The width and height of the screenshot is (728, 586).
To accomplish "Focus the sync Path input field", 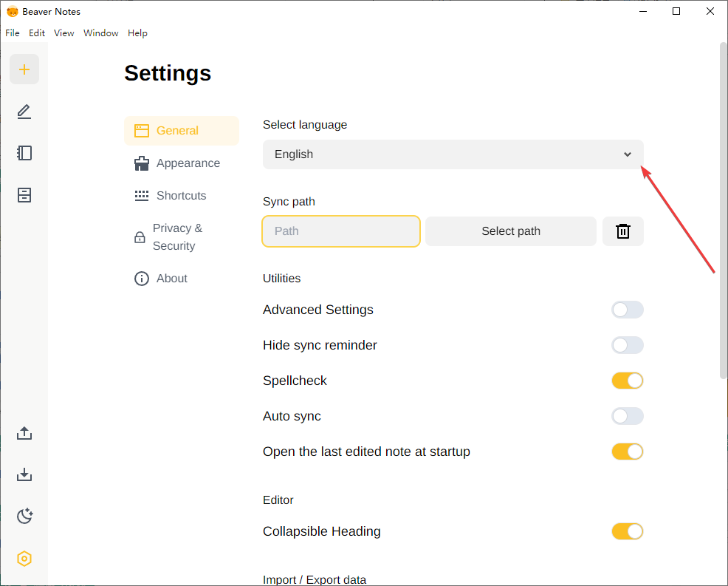I will [x=341, y=231].
